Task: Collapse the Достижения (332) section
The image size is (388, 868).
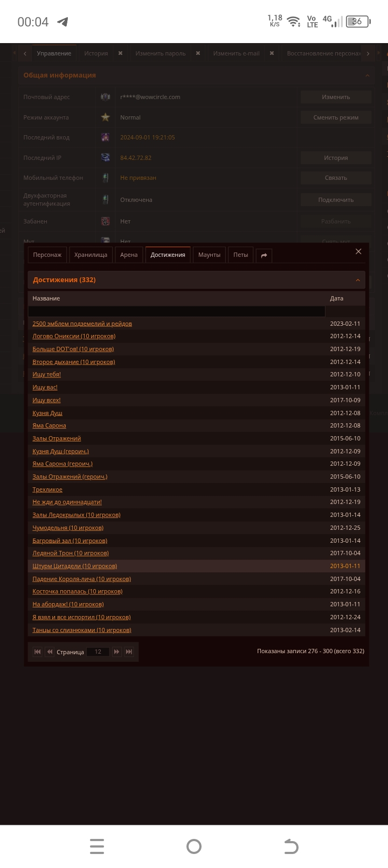Action: (x=358, y=280)
